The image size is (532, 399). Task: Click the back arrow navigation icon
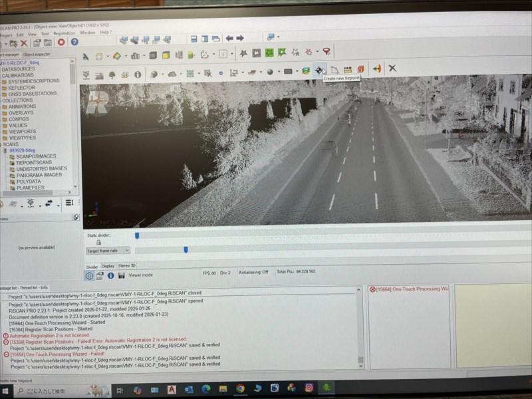point(229,39)
